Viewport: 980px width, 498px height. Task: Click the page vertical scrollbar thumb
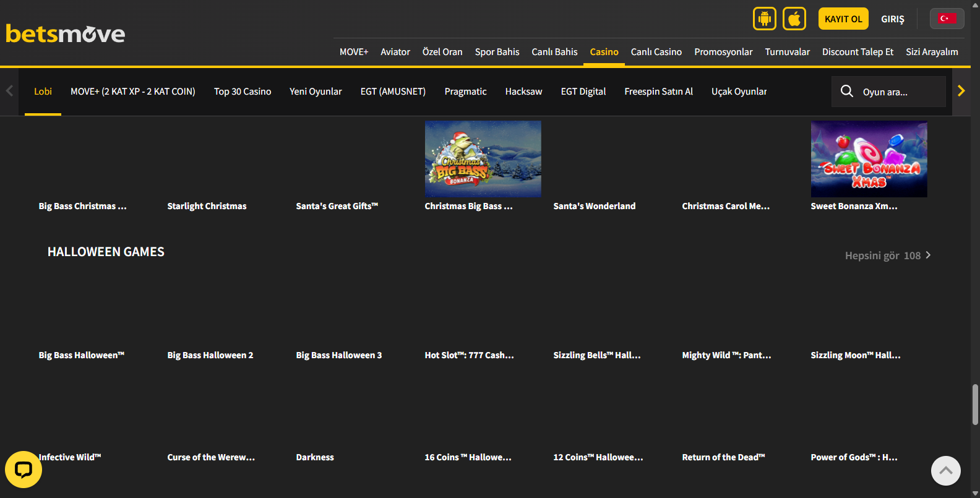(975, 405)
